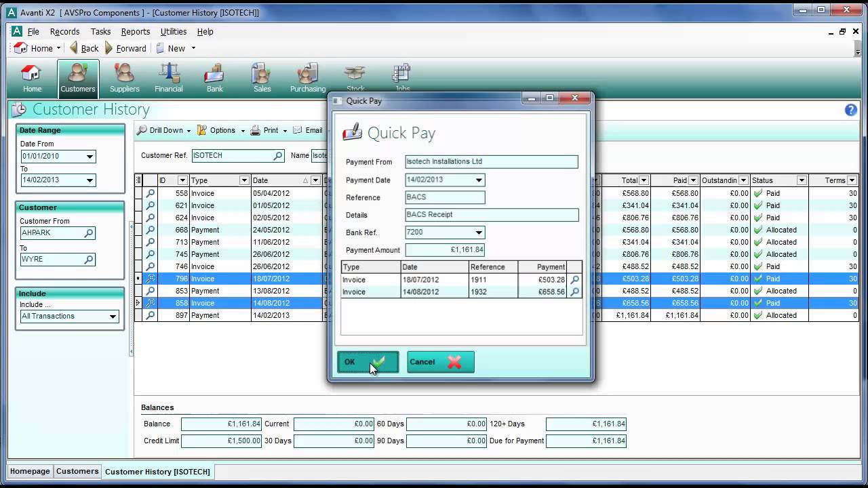Open the magnifier for row ID 745

pyautogui.click(x=151, y=254)
